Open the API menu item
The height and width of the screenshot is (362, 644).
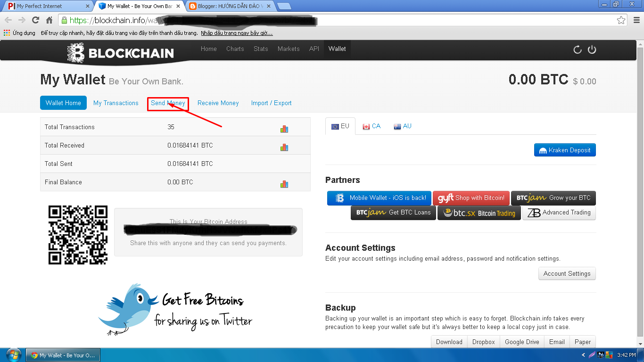click(x=314, y=49)
